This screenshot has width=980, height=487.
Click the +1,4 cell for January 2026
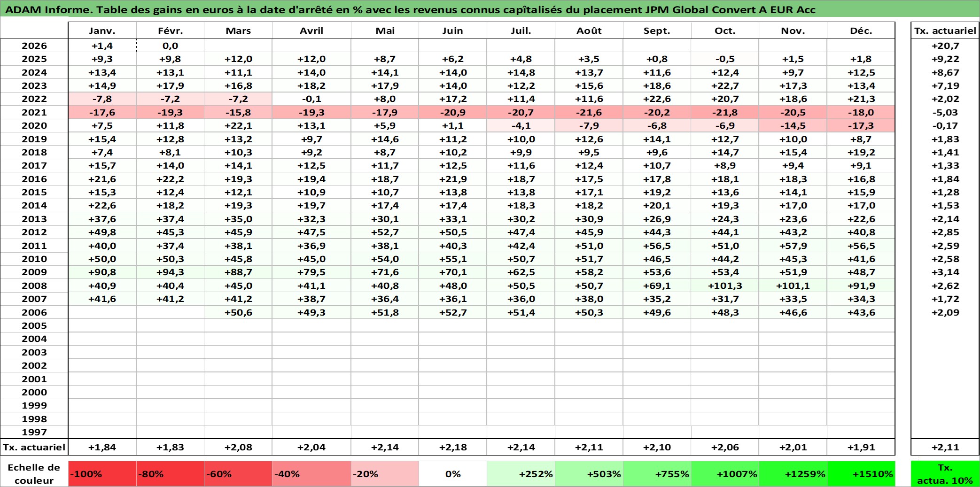click(102, 46)
